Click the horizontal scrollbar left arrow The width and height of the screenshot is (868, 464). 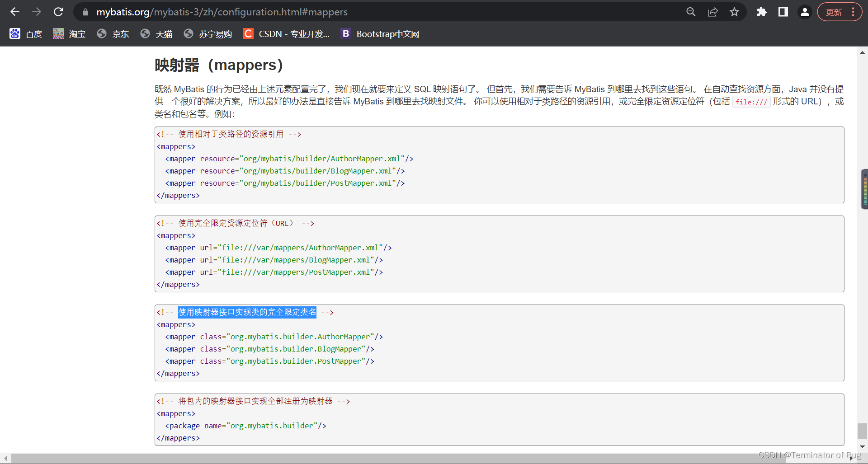click(5, 458)
